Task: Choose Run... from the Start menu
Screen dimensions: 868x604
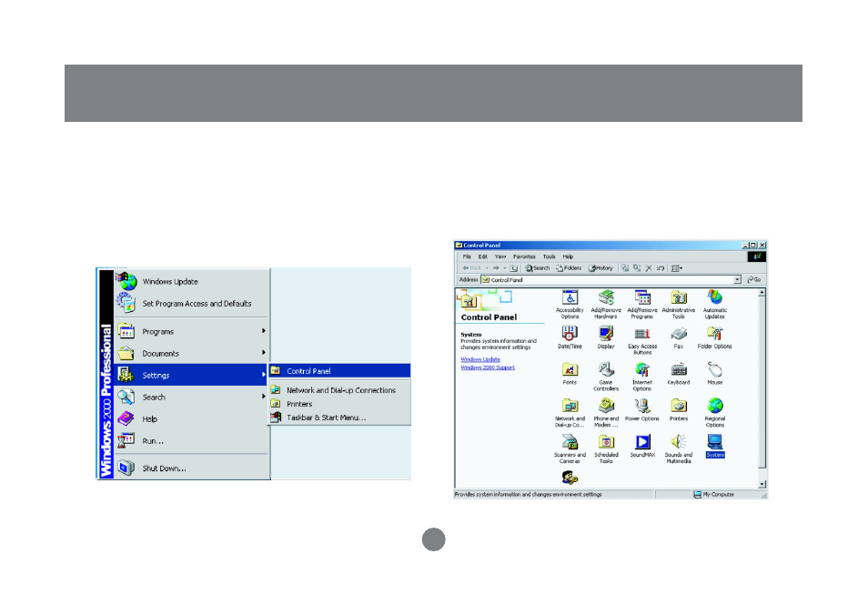Action: click(x=192, y=440)
